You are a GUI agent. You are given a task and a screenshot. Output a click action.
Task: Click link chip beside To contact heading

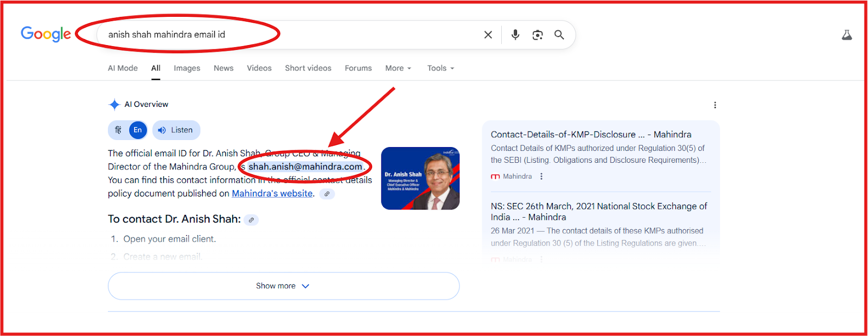251,220
